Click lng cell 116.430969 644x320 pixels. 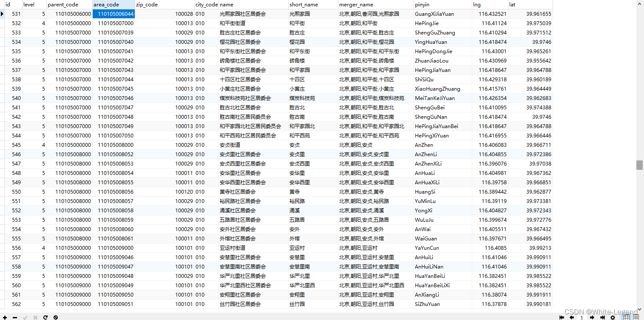(x=490, y=61)
